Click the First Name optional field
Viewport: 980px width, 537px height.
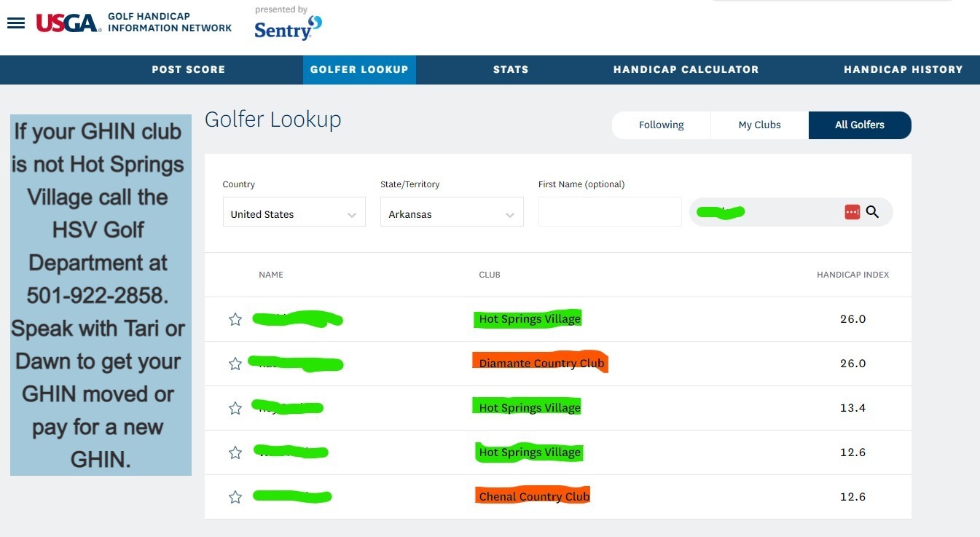610,212
